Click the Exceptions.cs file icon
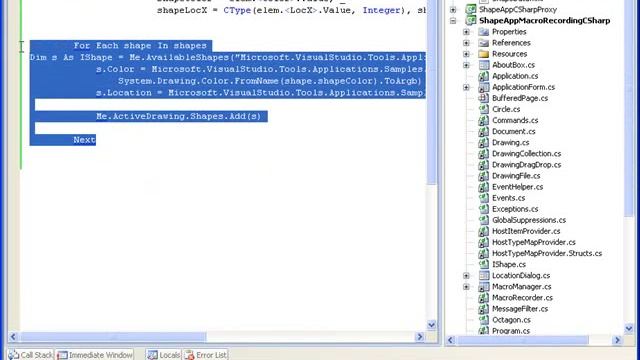Image resolution: width=640 pixels, height=360 pixels. (x=484, y=209)
